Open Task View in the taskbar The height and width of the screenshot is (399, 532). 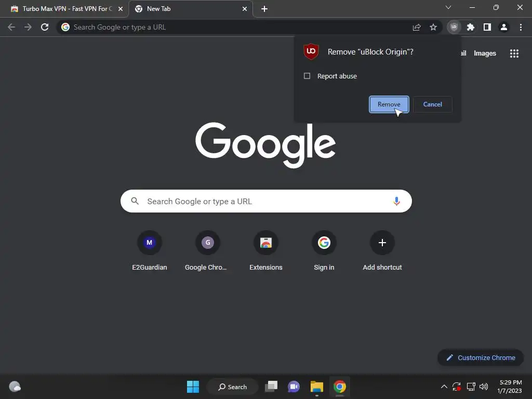(271, 387)
